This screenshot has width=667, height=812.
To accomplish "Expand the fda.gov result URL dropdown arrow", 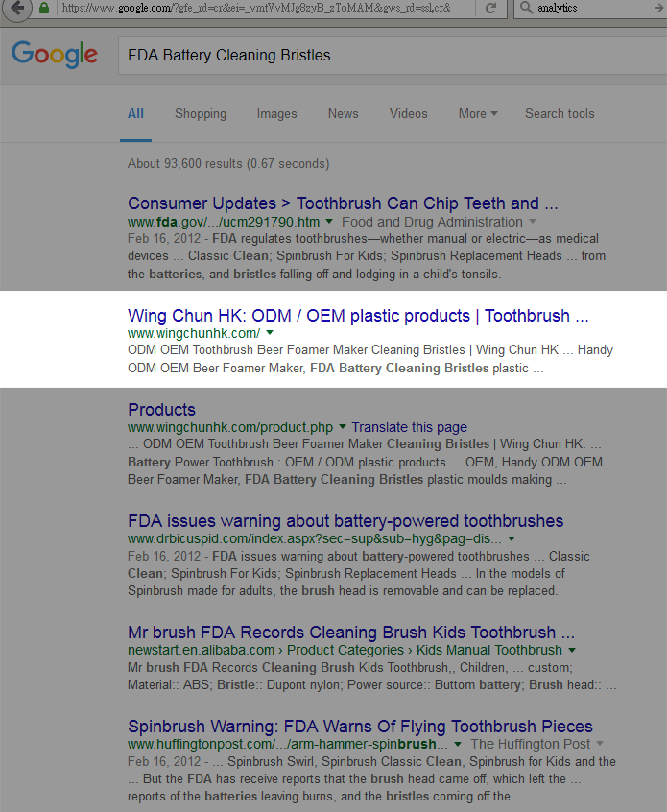I will (x=329, y=222).
